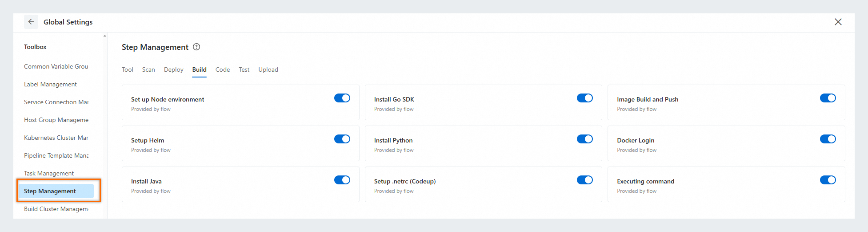
Task: Turn off the Setup Helm step
Action: (342, 139)
